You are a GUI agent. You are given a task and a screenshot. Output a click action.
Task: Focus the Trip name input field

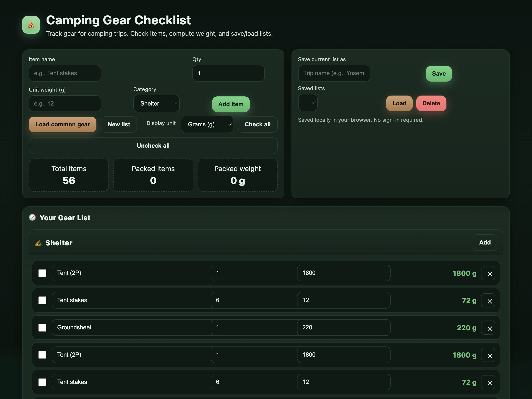pos(334,73)
